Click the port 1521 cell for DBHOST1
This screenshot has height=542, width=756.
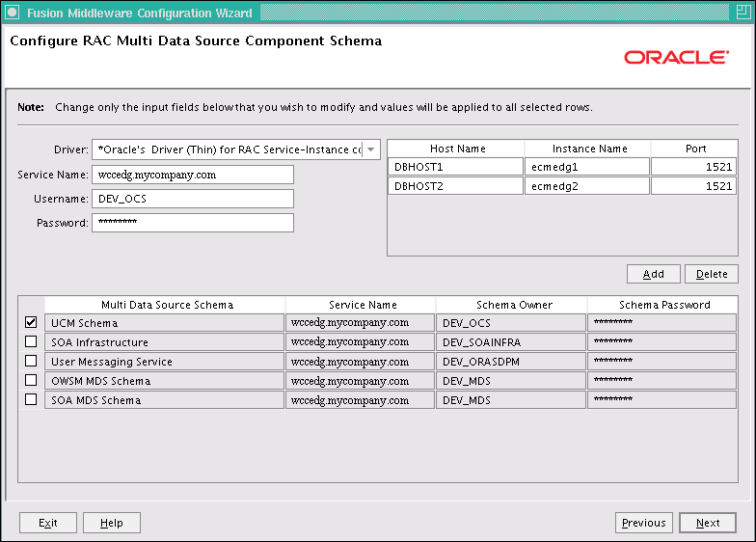(694, 167)
